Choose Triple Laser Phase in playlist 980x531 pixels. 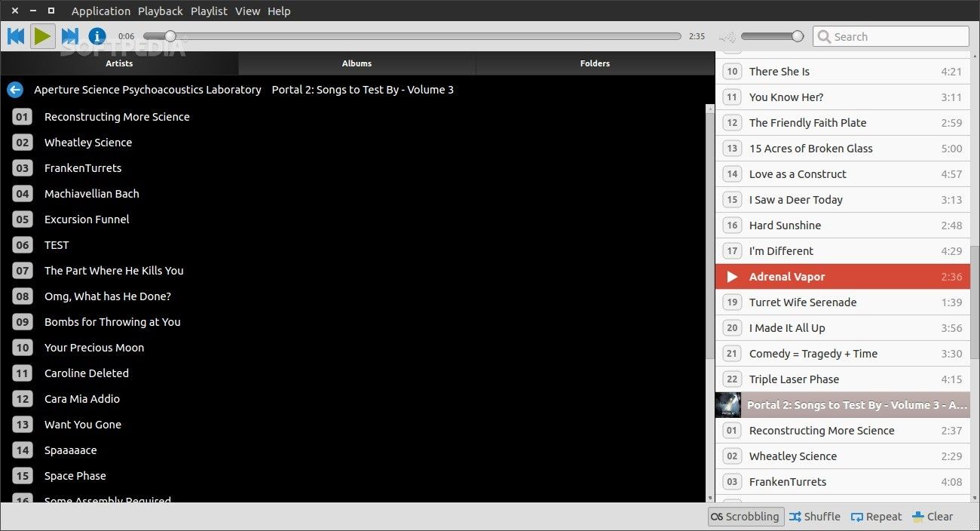click(x=842, y=379)
